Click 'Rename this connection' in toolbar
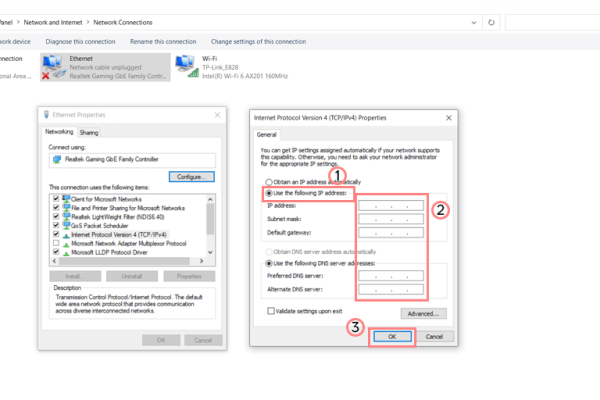Screen dimensions: 600x400 click(162, 41)
